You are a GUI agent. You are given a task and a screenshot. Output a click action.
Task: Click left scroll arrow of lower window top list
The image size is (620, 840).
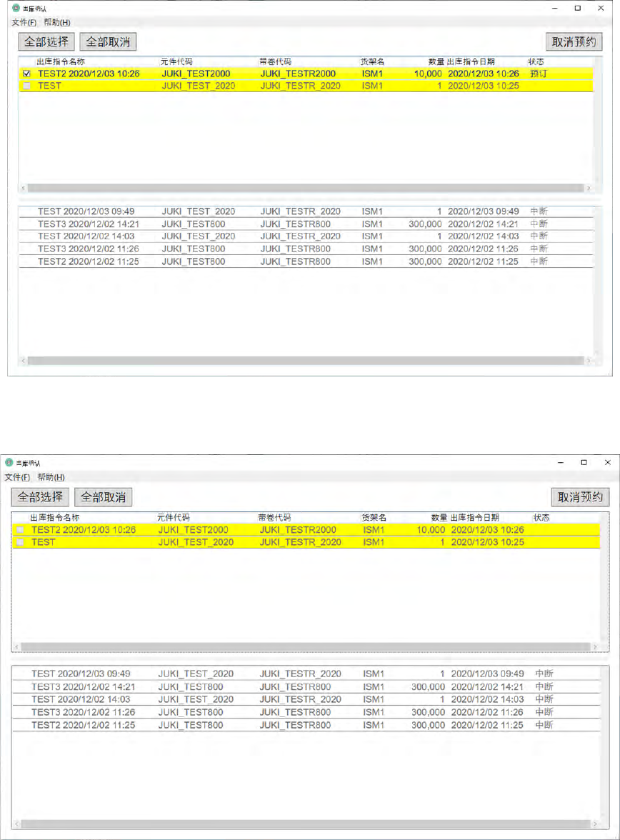coord(16,647)
